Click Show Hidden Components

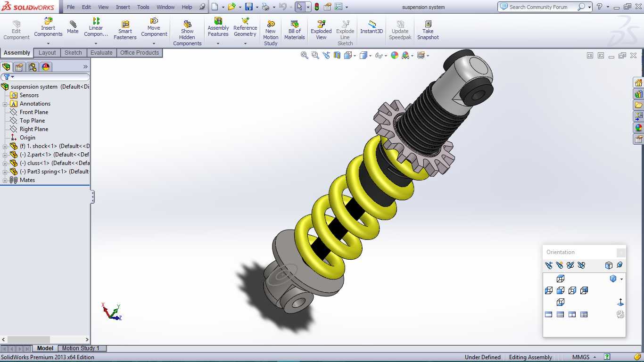[x=187, y=33]
